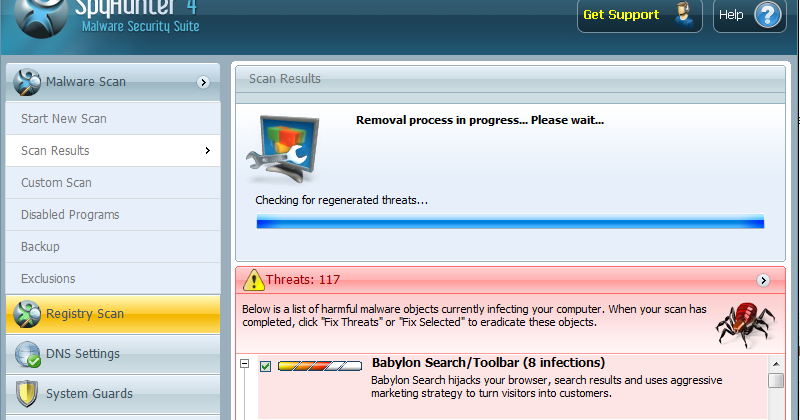Click the 'Threats: 117' text
Viewport: 800px width, 420px height.
[x=303, y=280]
